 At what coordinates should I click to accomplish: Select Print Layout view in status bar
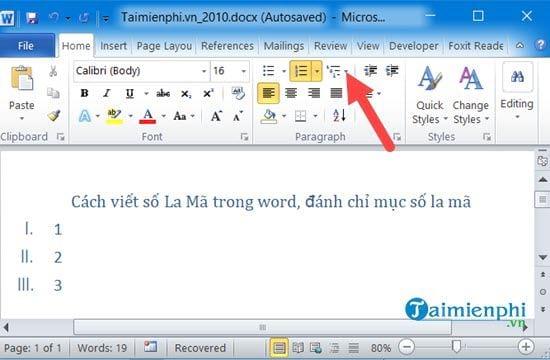coord(279,348)
